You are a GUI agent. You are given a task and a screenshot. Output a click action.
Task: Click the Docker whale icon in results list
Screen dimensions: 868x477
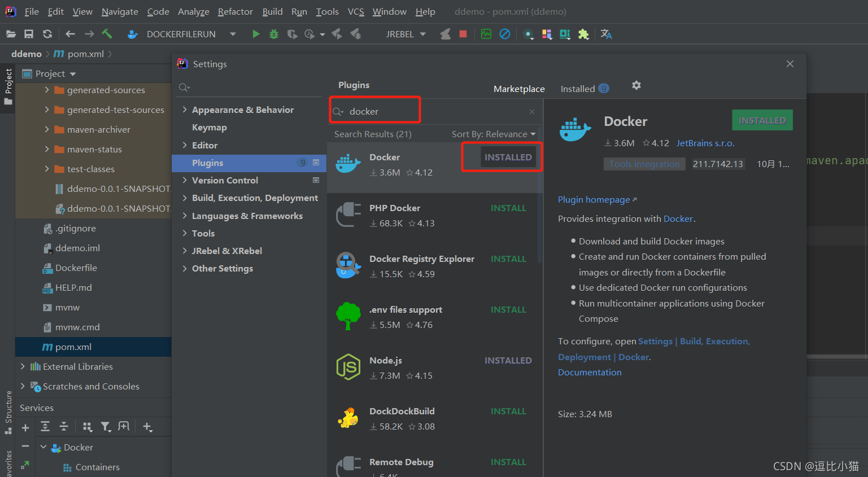[348, 164]
